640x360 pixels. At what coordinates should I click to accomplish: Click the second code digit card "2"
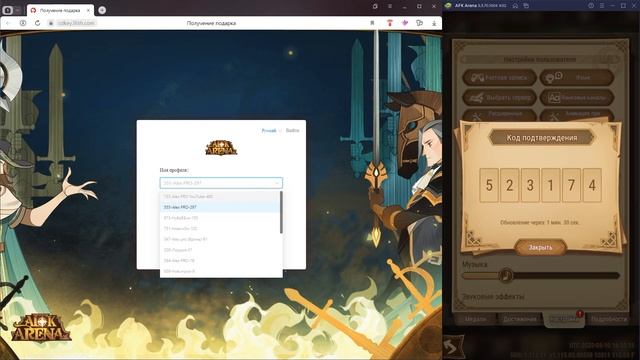click(509, 185)
